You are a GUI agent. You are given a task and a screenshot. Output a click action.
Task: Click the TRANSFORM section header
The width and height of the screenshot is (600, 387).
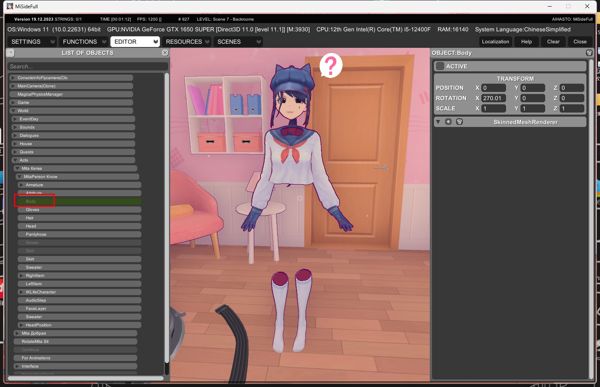[515, 78]
